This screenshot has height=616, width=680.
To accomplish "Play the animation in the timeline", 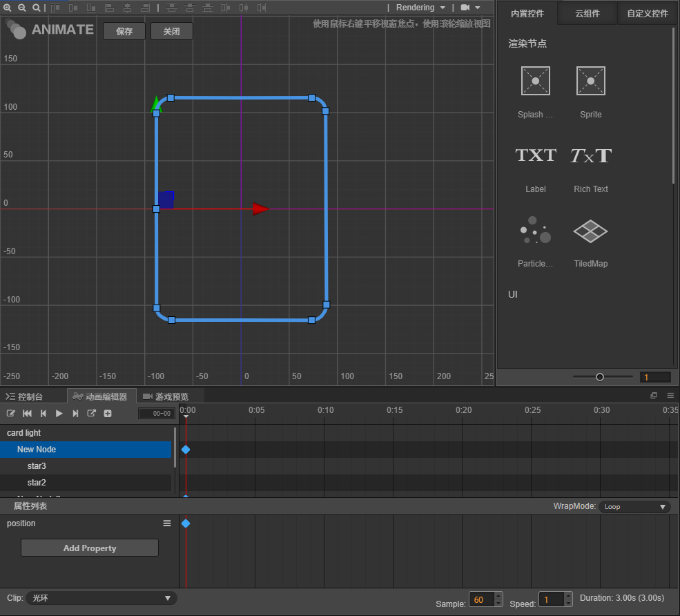I will (x=59, y=413).
